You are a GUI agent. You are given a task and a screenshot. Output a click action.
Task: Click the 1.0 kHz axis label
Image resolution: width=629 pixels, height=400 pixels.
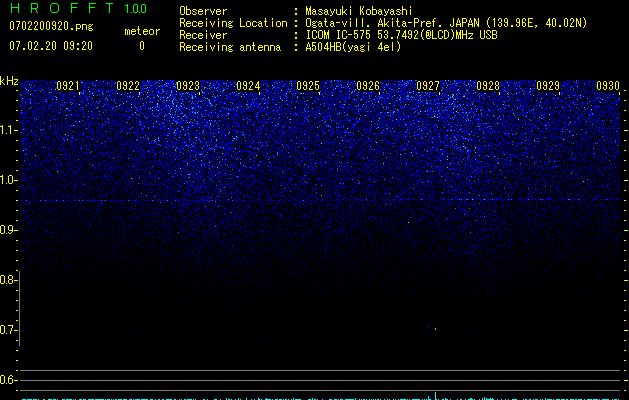click(8, 180)
